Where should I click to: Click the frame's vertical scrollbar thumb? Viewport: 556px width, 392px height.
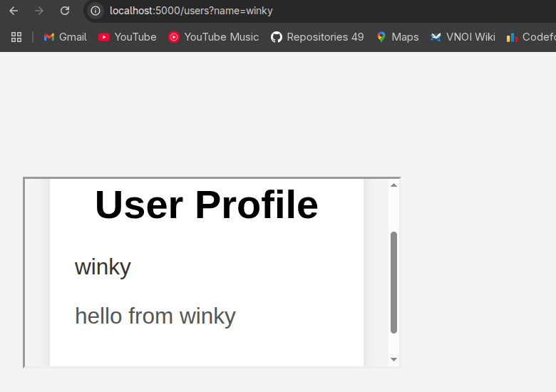click(393, 282)
